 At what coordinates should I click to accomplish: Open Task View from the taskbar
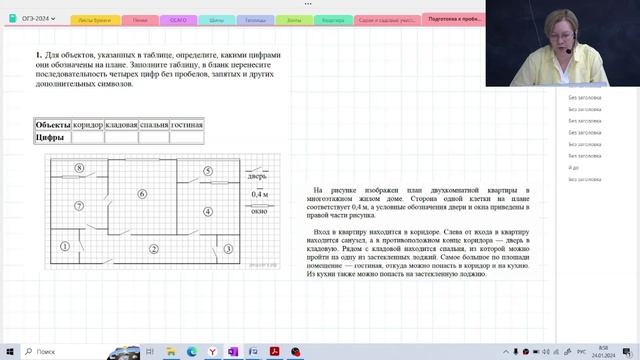(150, 351)
